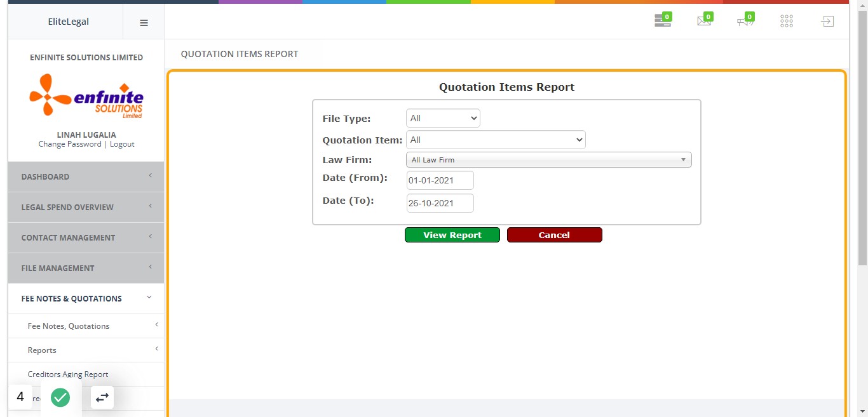Open the All Law Firm combo box
868x417 pixels.
tap(548, 160)
